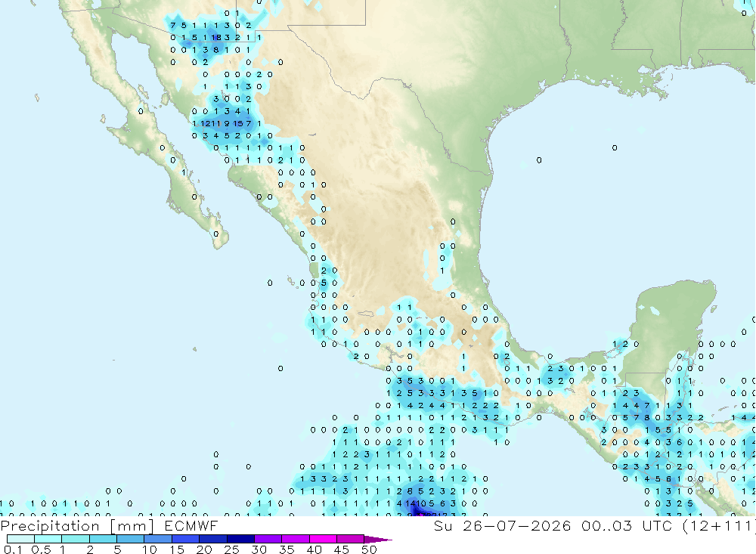Click the '25' legend scale label
Screen dimensions: 756x554
coord(231,549)
